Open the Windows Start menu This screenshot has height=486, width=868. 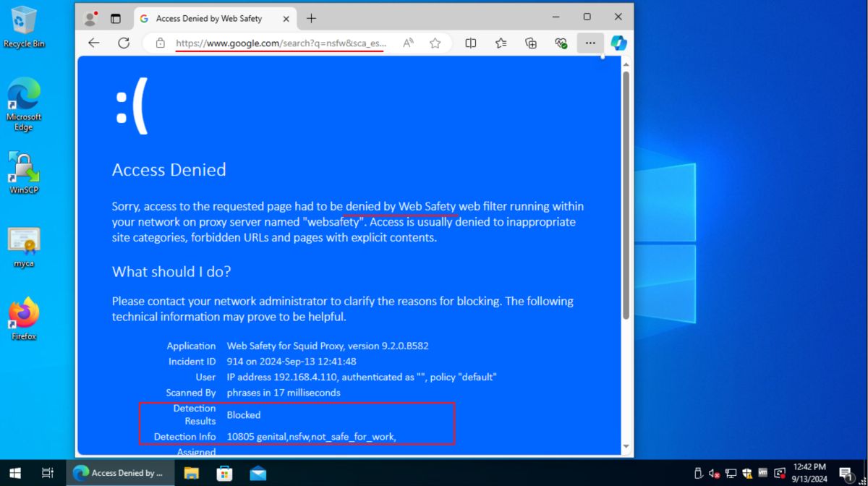(x=15, y=473)
